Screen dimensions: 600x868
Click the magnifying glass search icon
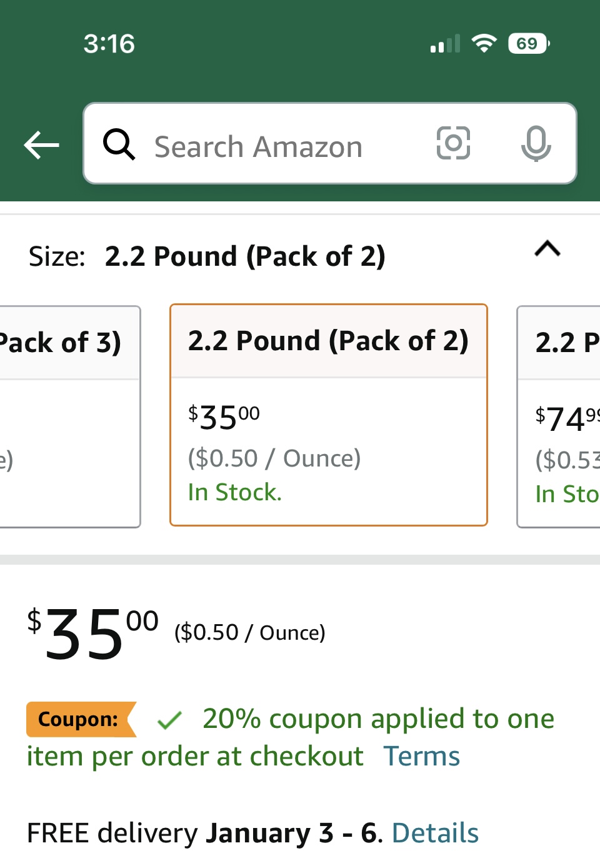click(x=119, y=144)
